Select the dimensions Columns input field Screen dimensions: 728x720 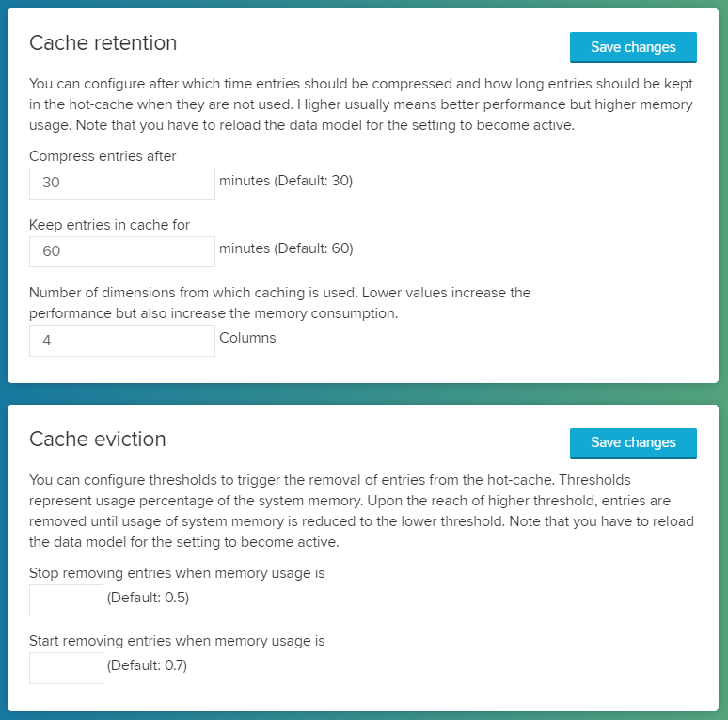click(x=122, y=341)
